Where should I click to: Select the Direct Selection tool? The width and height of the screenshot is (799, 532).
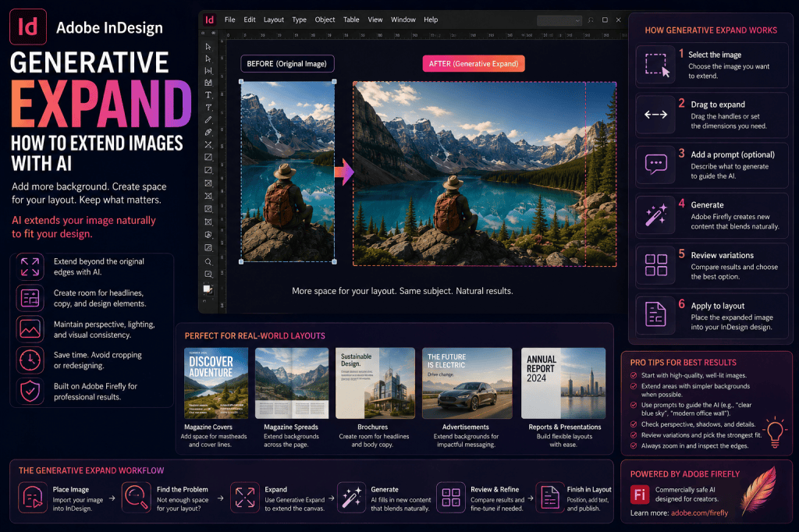(208, 59)
